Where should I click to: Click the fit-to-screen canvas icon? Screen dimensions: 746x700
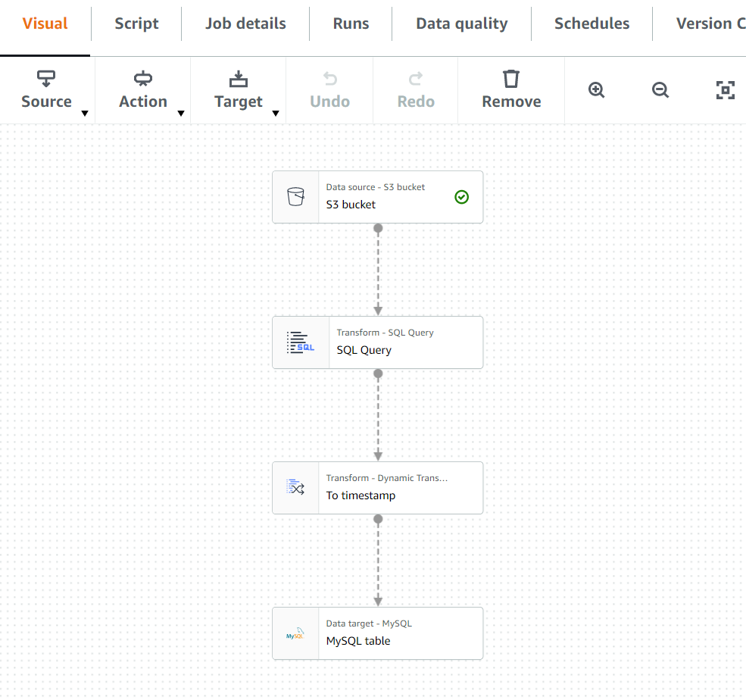[726, 89]
